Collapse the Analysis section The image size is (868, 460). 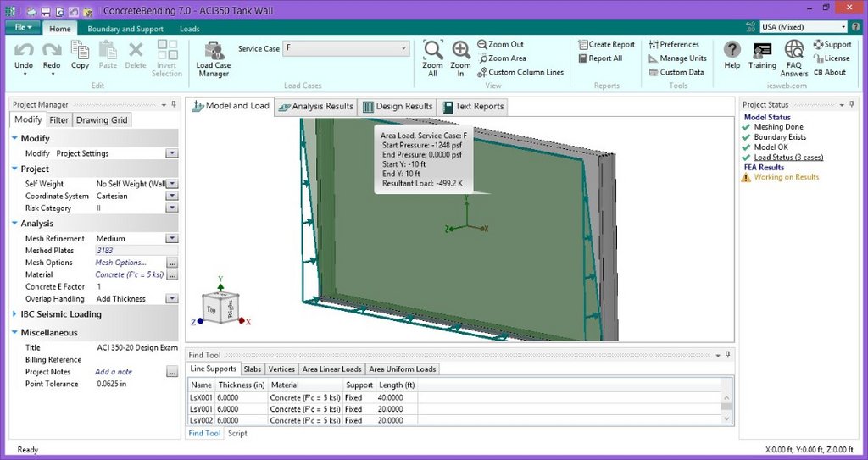pyautogui.click(x=15, y=223)
